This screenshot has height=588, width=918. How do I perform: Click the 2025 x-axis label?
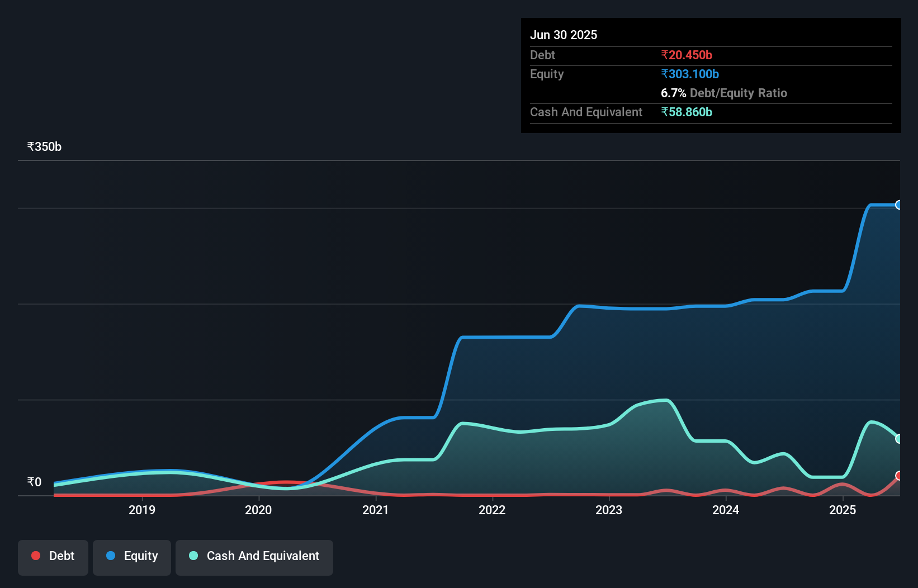coord(843,510)
